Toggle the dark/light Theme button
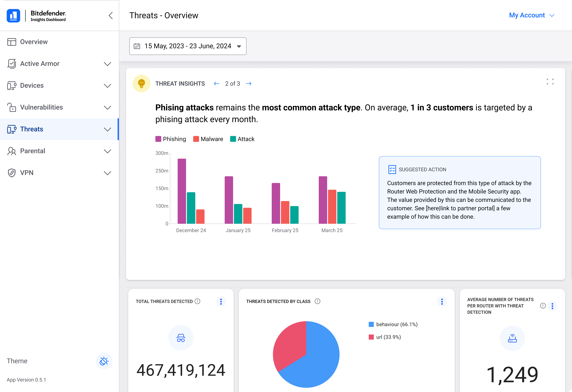This screenshot has height=392, width=572. [104, 361]
